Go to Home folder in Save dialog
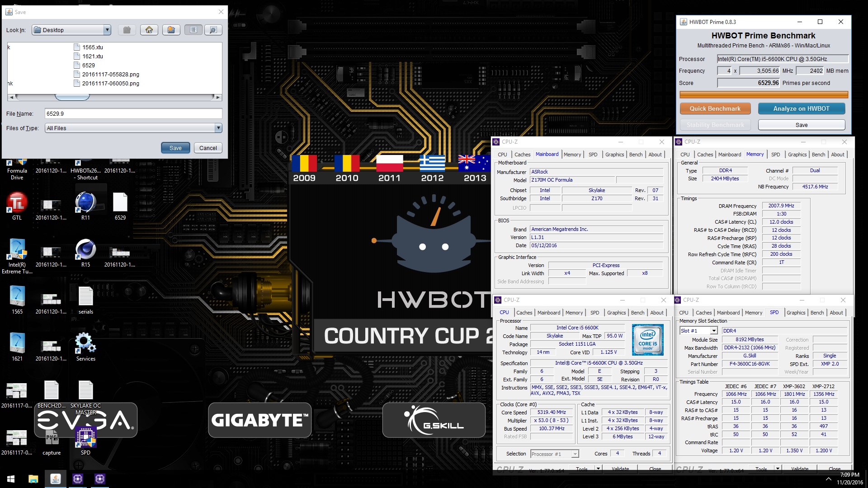The width and height of the screenshot is (868, 488). (149, 30)
